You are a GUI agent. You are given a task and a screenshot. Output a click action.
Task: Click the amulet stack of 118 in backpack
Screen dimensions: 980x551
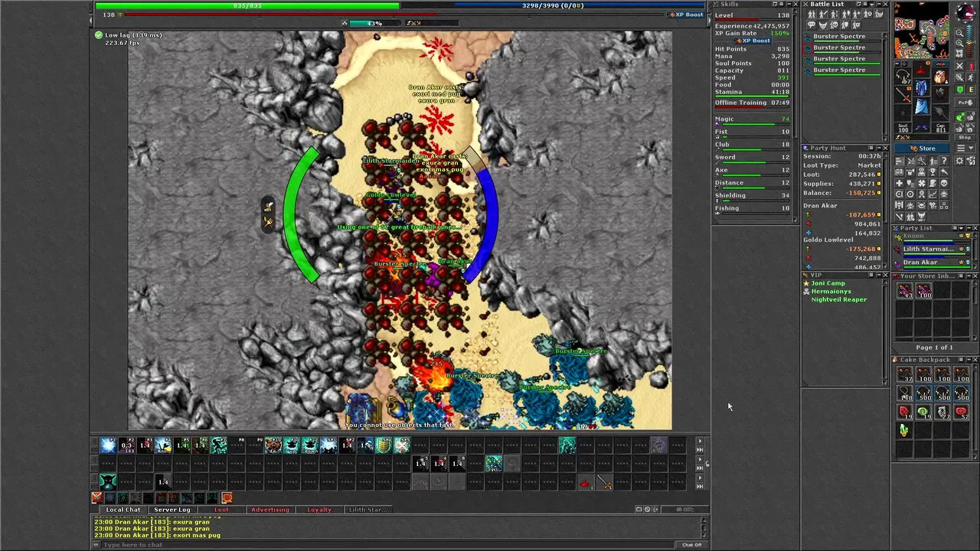pos(905,393)
